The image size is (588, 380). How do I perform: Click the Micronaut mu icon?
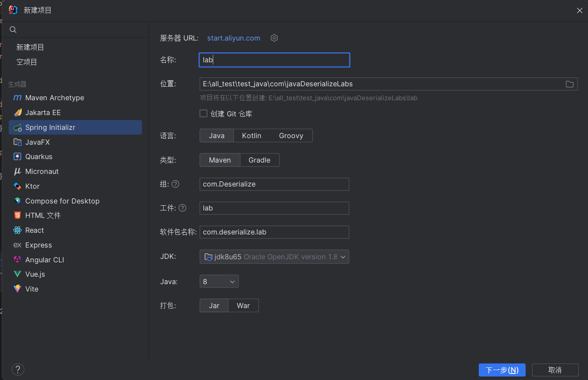pyautogui.click(x=17, y=171)
